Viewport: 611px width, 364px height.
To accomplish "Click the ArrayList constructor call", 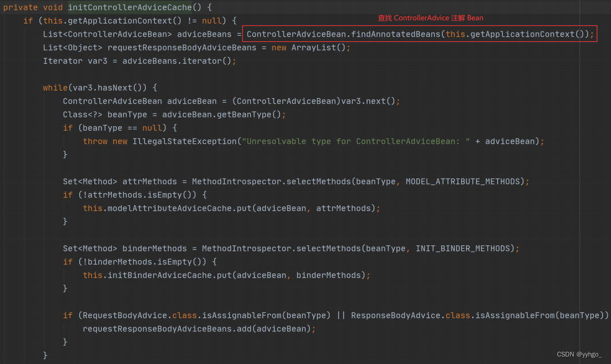I will [318, 48].
